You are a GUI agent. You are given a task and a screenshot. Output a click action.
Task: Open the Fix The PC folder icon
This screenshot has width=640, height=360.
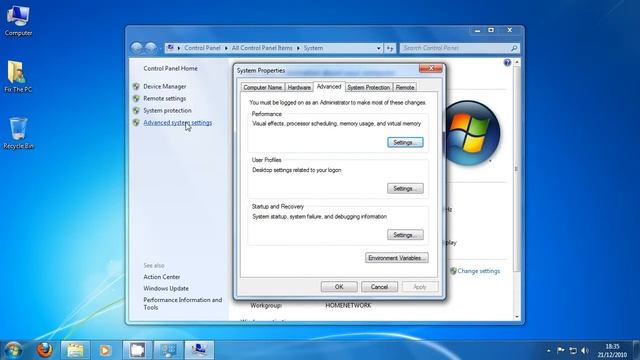(x=18, y=77)
